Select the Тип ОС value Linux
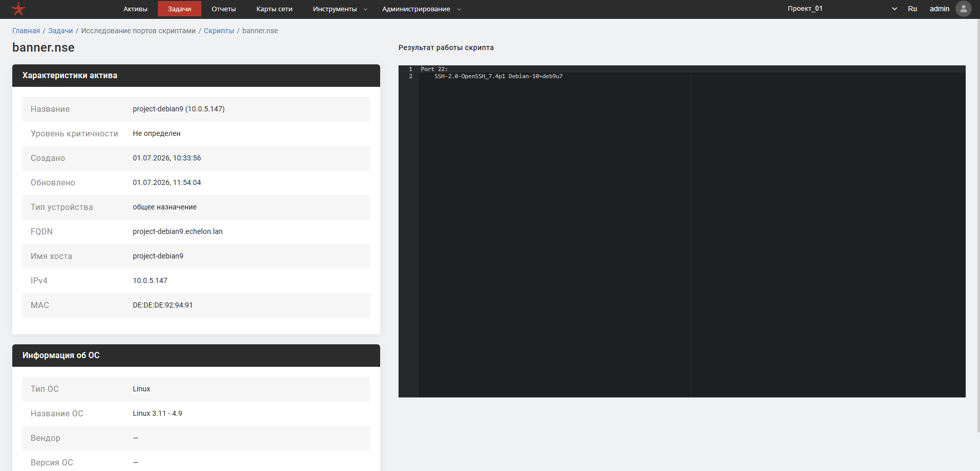 click(142, 389)
